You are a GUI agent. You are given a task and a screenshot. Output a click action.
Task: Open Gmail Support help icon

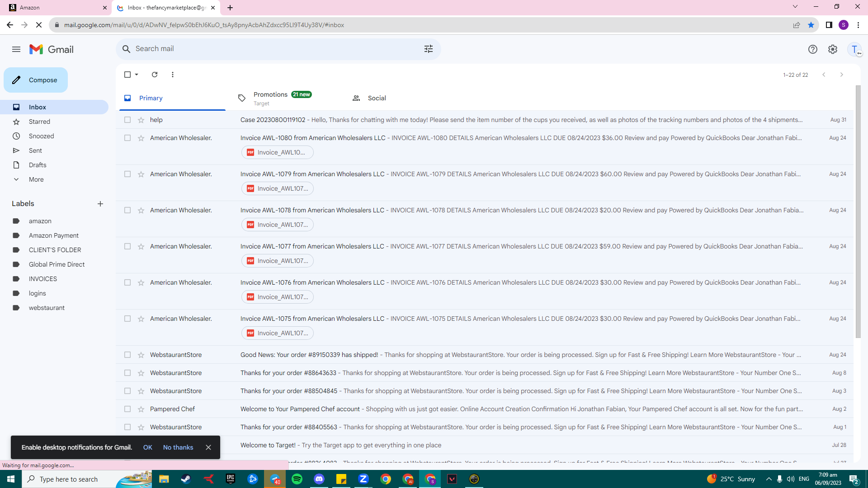(x=813, y=49)
